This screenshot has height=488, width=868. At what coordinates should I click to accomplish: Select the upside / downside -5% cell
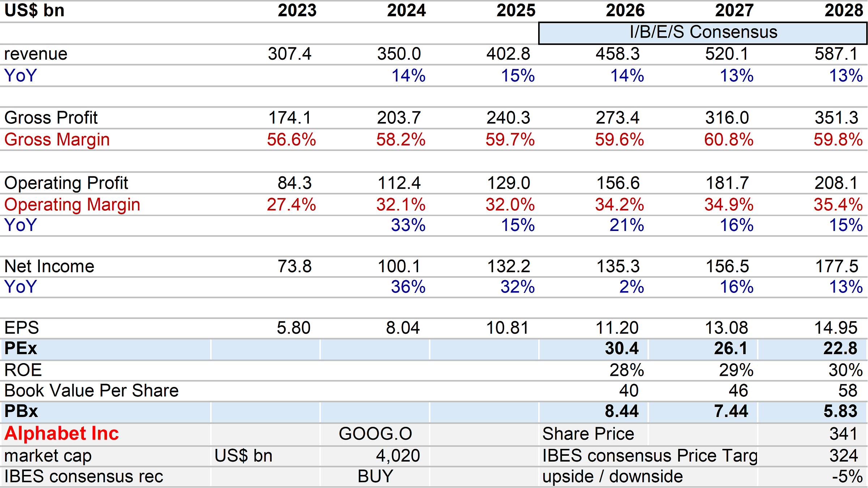coord(847,476)
